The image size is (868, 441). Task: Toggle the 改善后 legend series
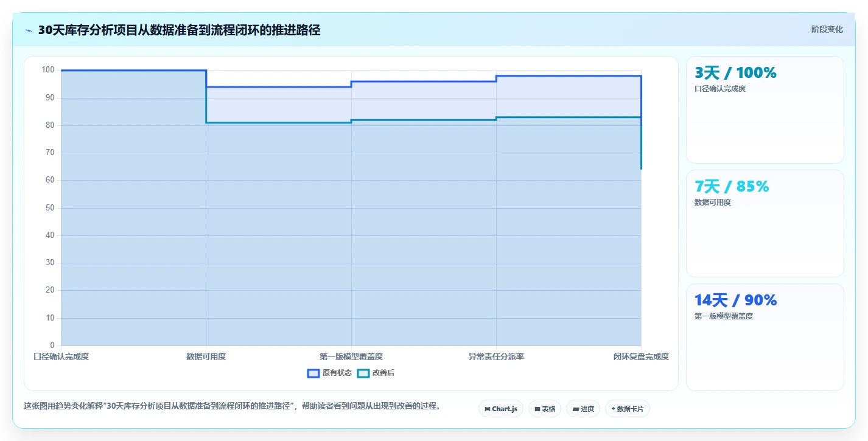click(x=376, y=373)
